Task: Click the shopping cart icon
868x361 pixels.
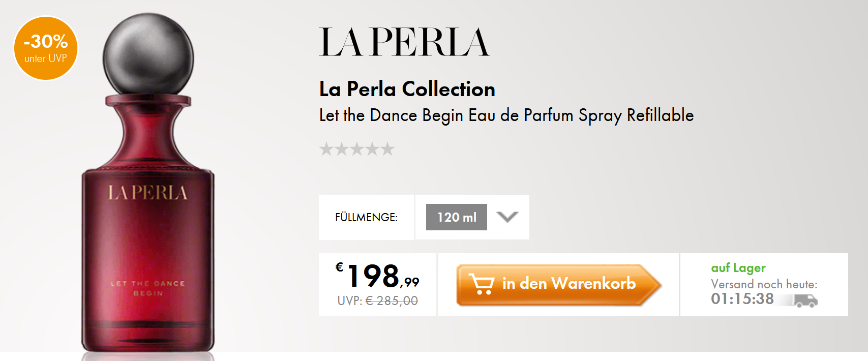Action: point(481,284)
